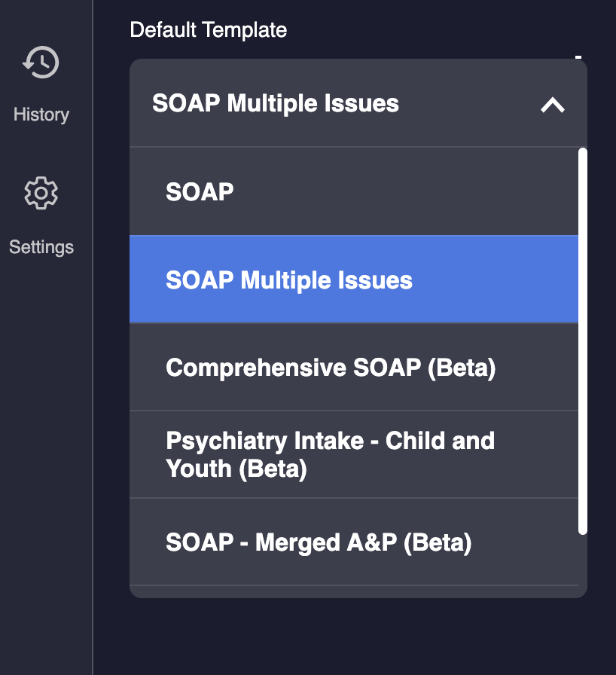Viewport: 616px width, 675px height.
Task: Select the SOAP template option
Action: coord(200,192)
